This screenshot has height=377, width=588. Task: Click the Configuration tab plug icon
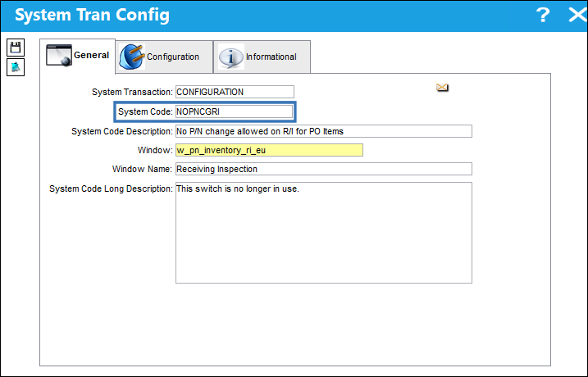click(132, 57)
